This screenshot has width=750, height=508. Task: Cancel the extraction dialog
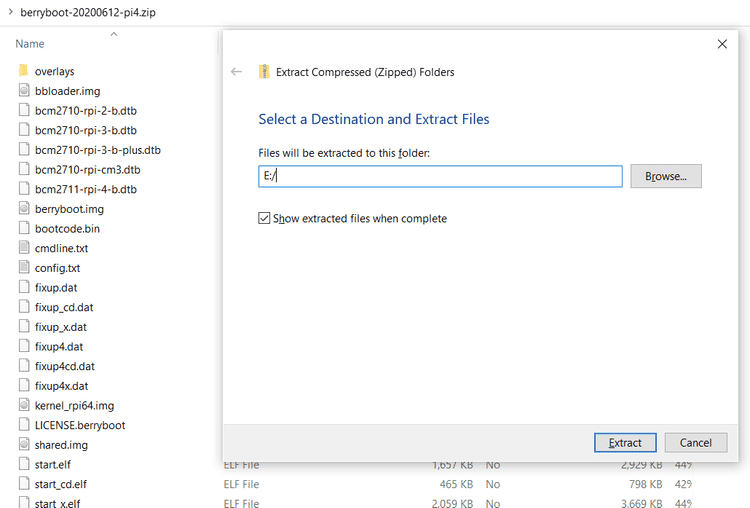(x=695, y=442)
